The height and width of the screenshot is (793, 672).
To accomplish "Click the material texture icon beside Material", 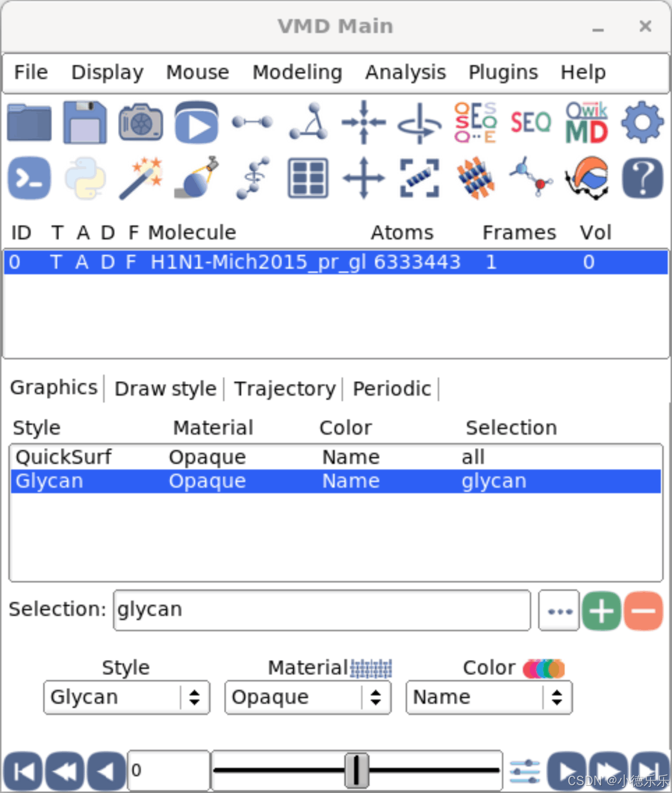I will point(371,668).
